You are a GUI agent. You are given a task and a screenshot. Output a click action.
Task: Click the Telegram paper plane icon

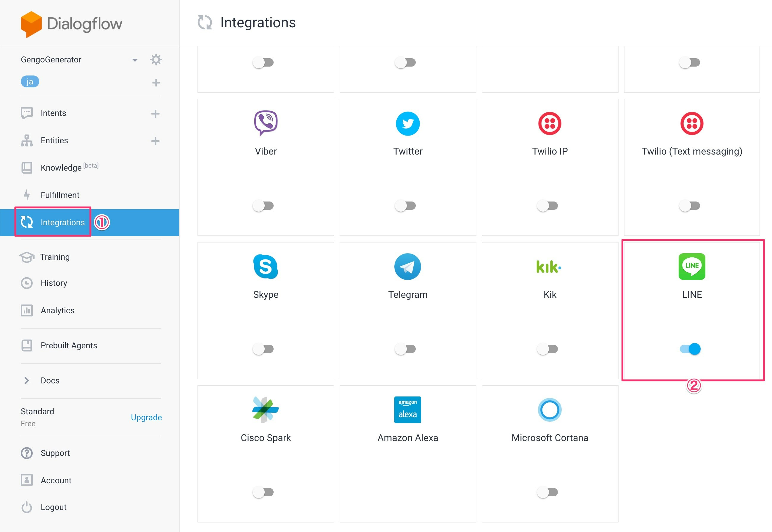click(407, 267)
